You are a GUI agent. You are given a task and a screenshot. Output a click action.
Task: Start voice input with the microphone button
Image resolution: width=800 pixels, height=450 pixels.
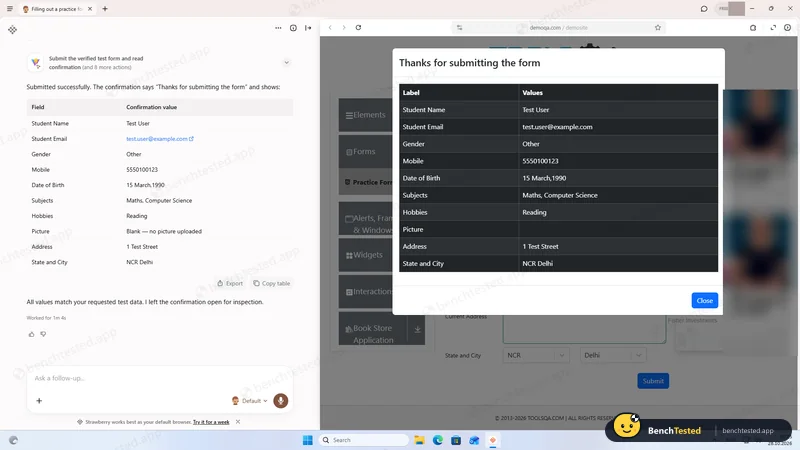pyautogui.click(x=281, y=401)
